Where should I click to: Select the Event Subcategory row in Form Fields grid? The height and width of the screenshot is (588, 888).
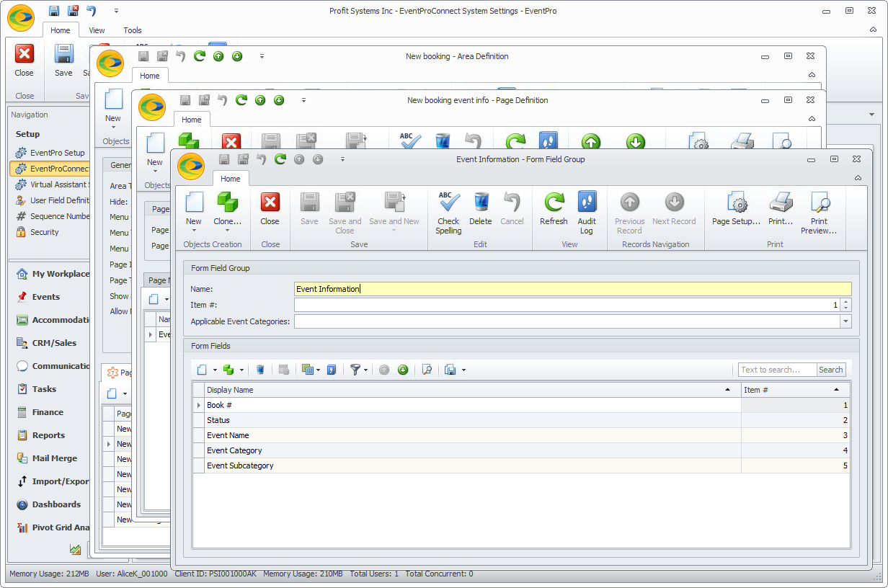[521, 465]
